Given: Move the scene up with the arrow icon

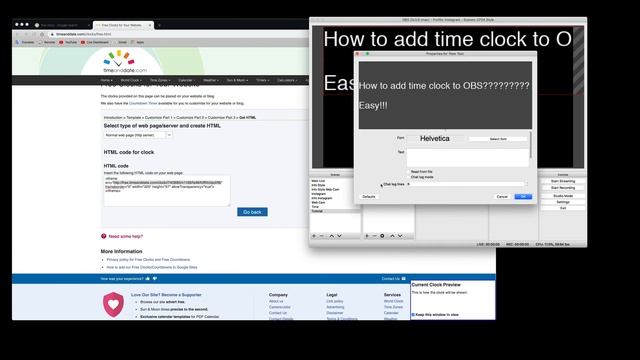Looking at the screenshot, I should pos(331,236).
